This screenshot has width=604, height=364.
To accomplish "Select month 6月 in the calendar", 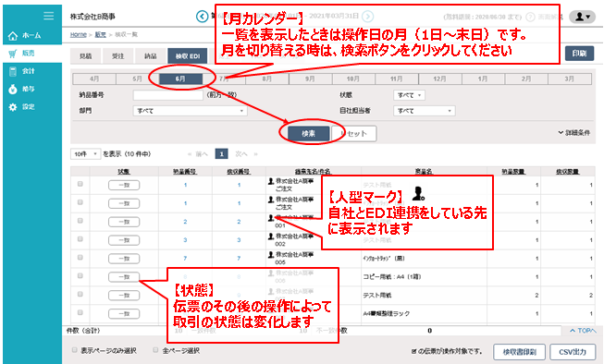I will (x=180, y=79).
